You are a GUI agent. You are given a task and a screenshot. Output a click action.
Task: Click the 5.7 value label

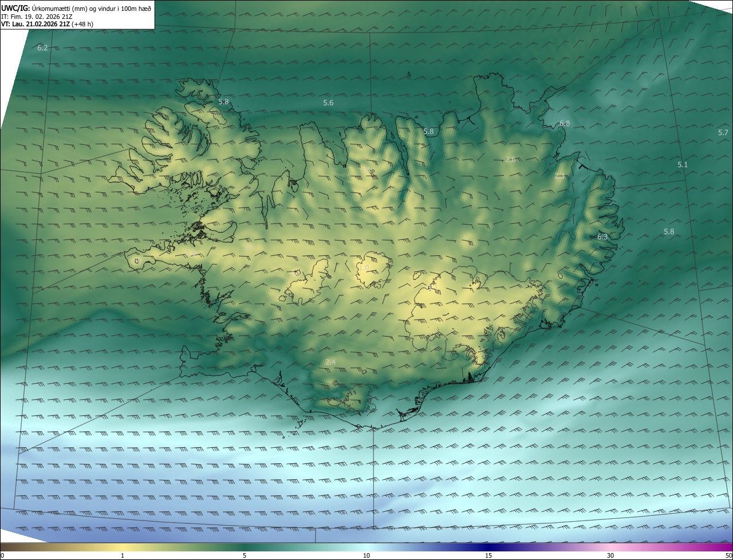(x=723, y=132)
